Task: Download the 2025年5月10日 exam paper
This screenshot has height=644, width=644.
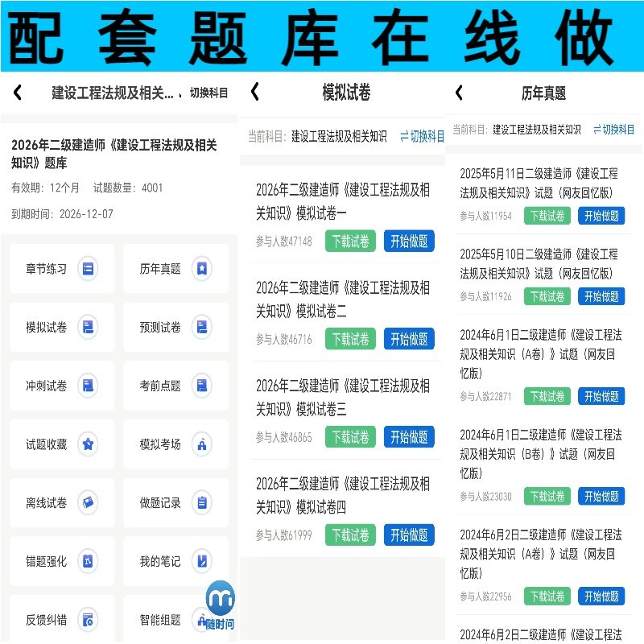Action: point(547,296)
